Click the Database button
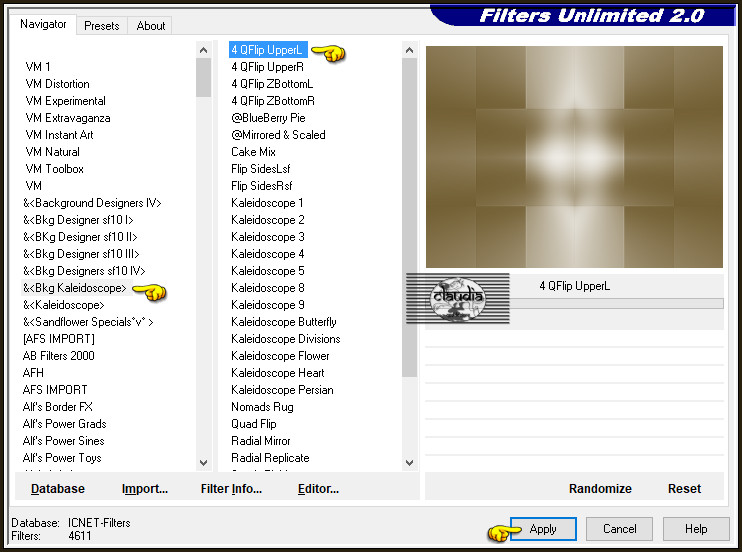Screen dimensions: 742x552 (x=58, y=489)
